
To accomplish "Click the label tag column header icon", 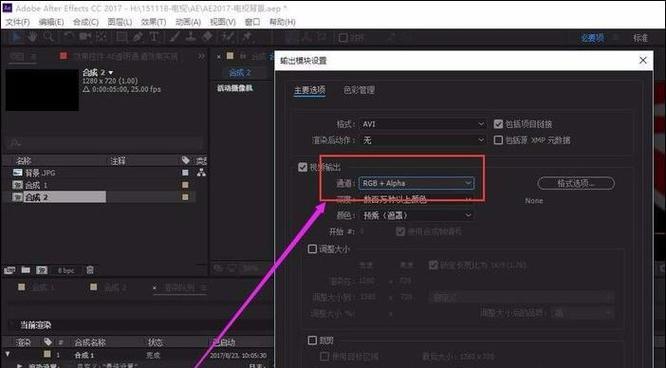I will (x=186, y=160).
